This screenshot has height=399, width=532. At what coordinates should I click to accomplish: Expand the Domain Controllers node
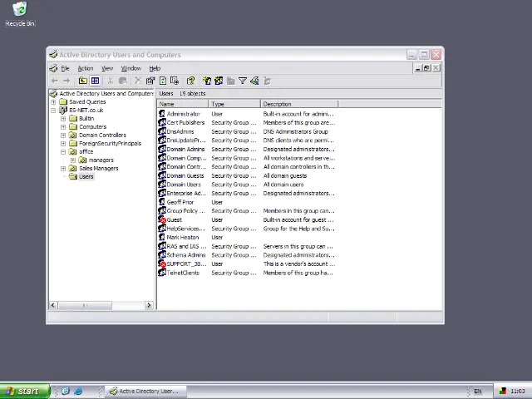pos(63,135)
